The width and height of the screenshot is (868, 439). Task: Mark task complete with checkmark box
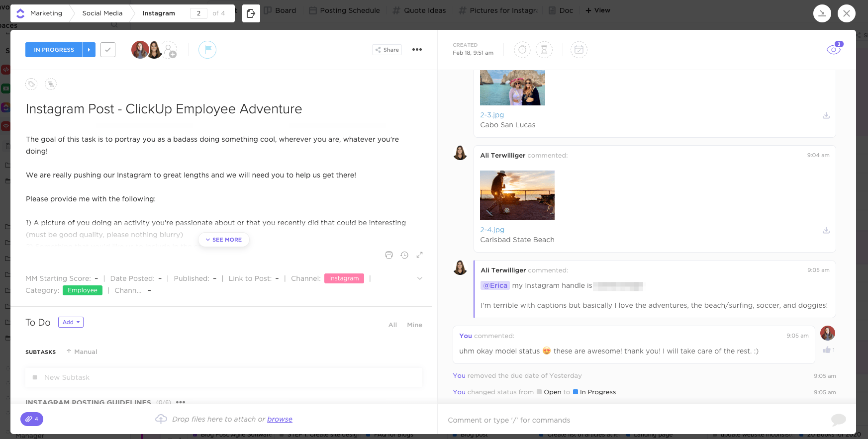tap(108, 50)
